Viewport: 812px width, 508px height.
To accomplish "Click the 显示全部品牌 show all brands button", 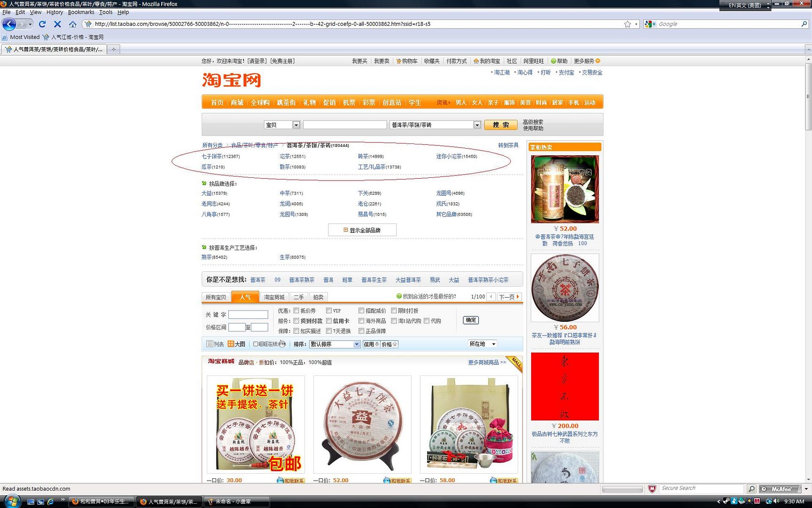I will pos(362,230).
